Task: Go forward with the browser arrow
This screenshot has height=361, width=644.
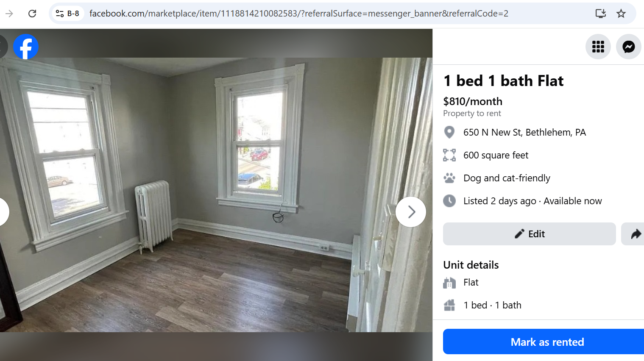Action: tap(9, 14)
